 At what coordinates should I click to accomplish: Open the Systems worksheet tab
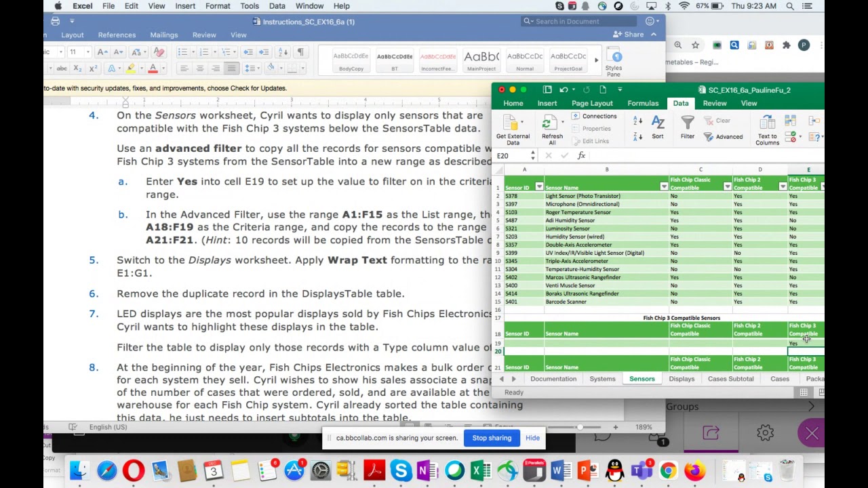point(602,379)
